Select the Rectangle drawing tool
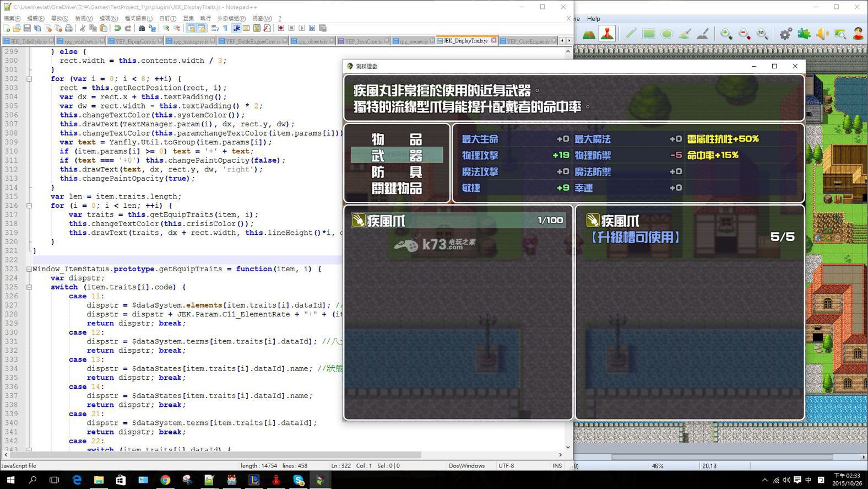The width and height of the screenshot is (868, 489). tap(648, 34)
